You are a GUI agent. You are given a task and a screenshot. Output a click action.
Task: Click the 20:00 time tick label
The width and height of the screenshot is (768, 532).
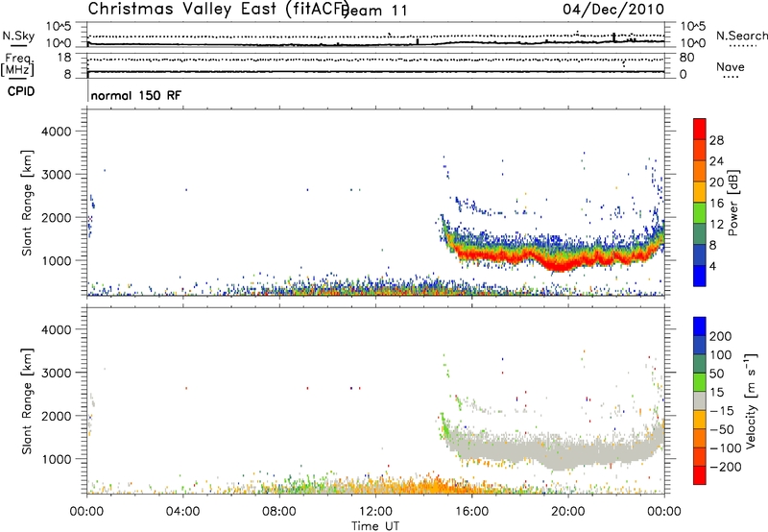(x=567, y=512)
